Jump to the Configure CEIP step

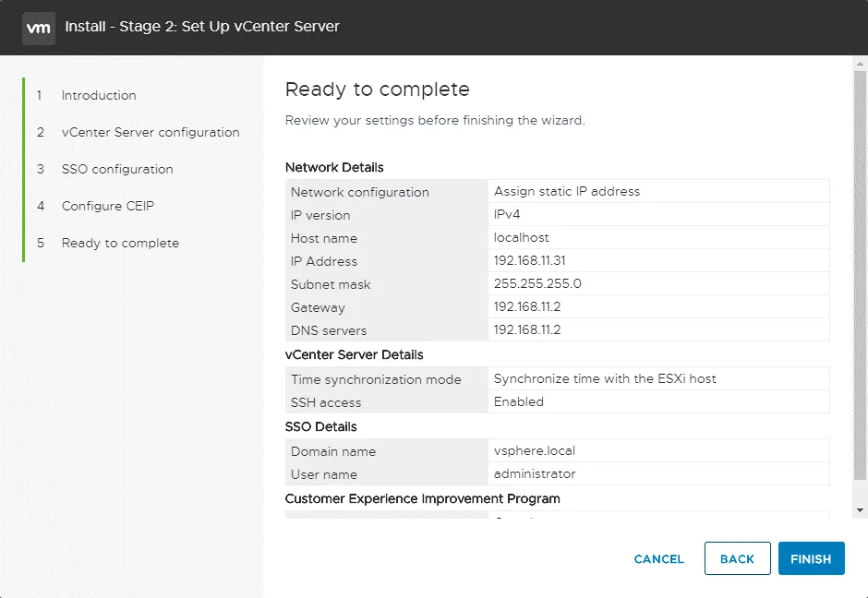[107, 206]
